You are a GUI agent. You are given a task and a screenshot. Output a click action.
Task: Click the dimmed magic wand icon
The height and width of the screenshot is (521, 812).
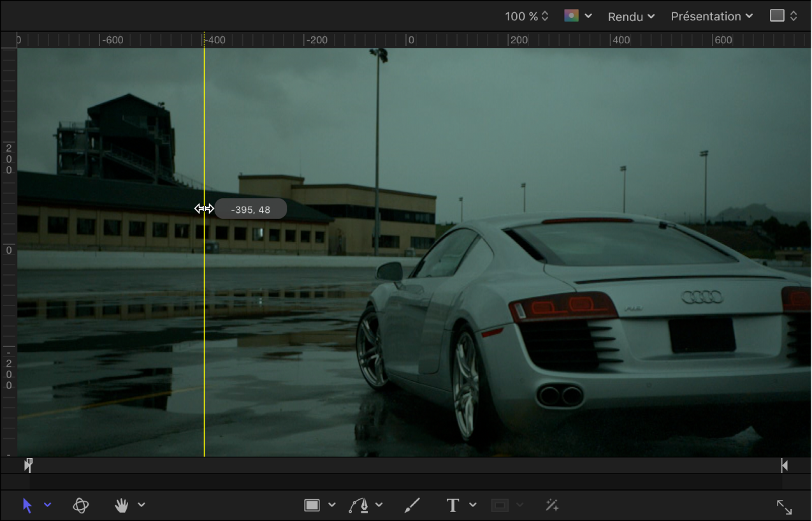(x=552, y=506)
